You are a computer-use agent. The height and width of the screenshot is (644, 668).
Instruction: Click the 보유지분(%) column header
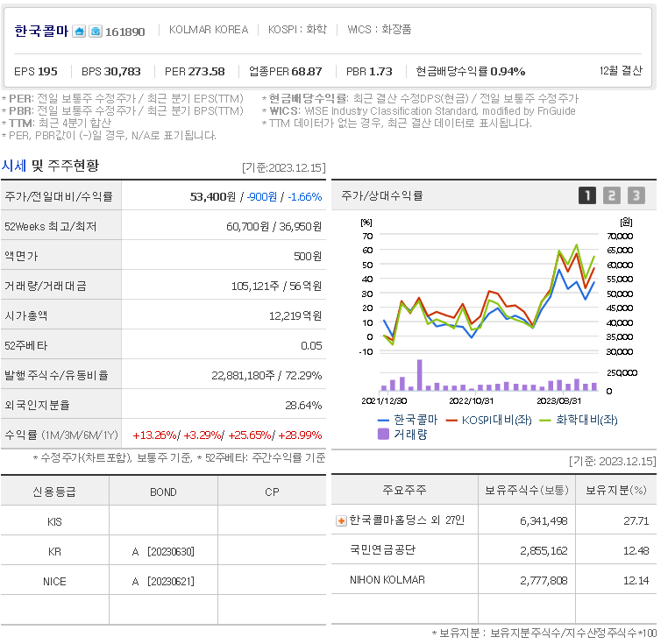click(616, 490)
